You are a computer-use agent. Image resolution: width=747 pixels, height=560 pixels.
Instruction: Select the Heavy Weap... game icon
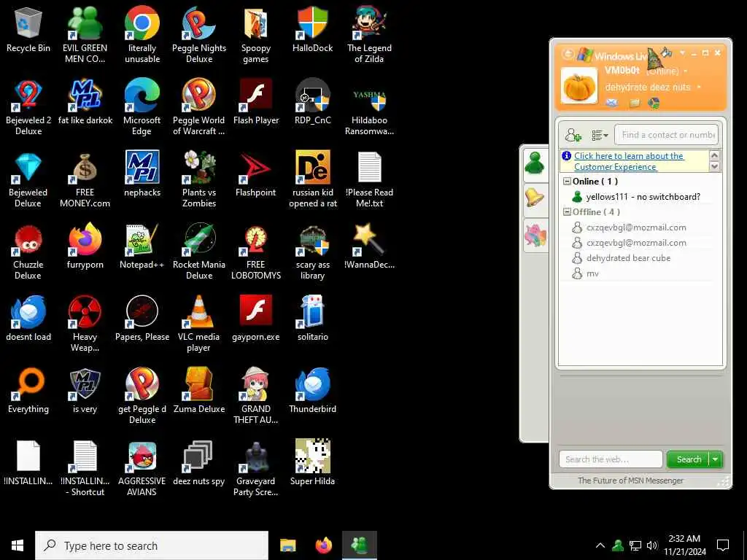point(85,324)
